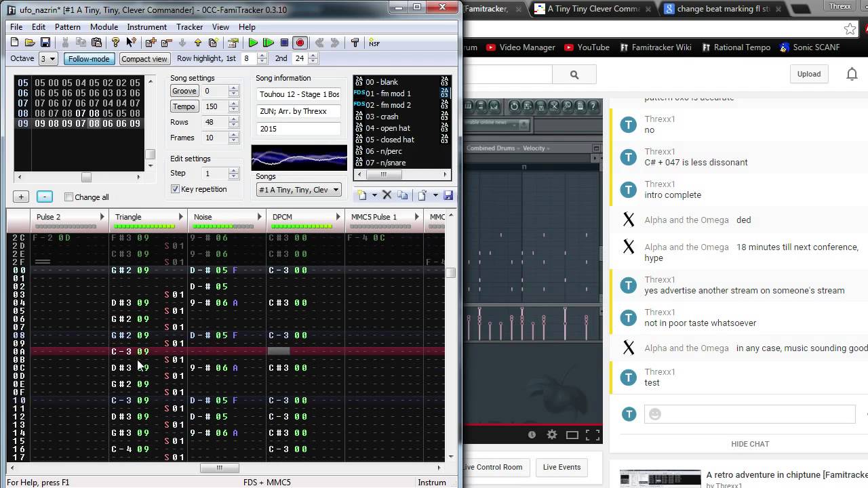The height and width of the screenshot is (488, 868).
Task: Expand the Triangle channel effect columns arrow
Action: [181, 217]
